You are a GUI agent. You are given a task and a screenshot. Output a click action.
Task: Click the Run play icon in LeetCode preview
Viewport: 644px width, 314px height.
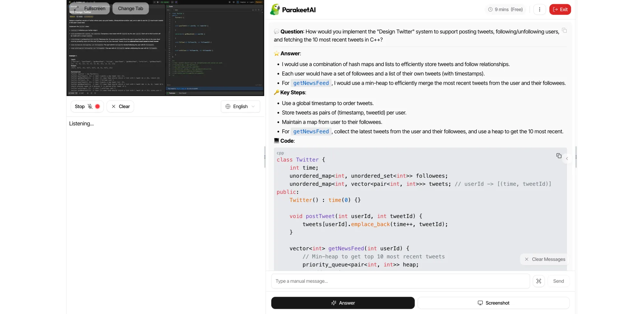coord(158,2)
